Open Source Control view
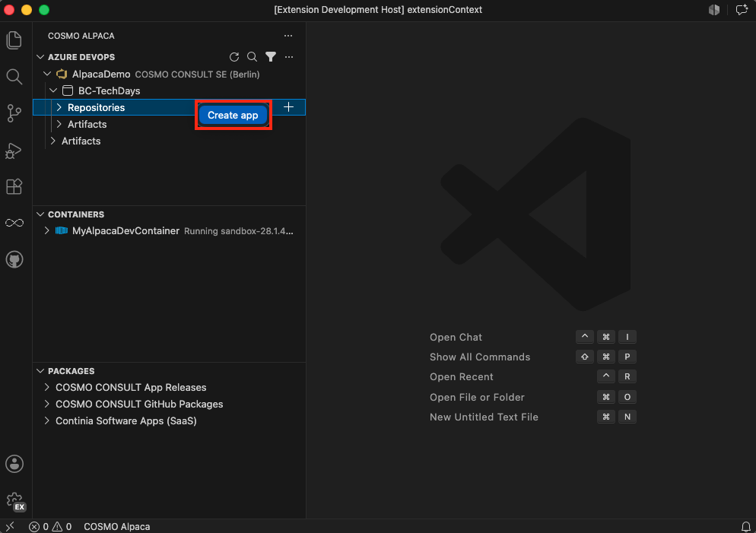Viewport: 756px width, 533px height. pyautogui.click(x=14, y=113)
